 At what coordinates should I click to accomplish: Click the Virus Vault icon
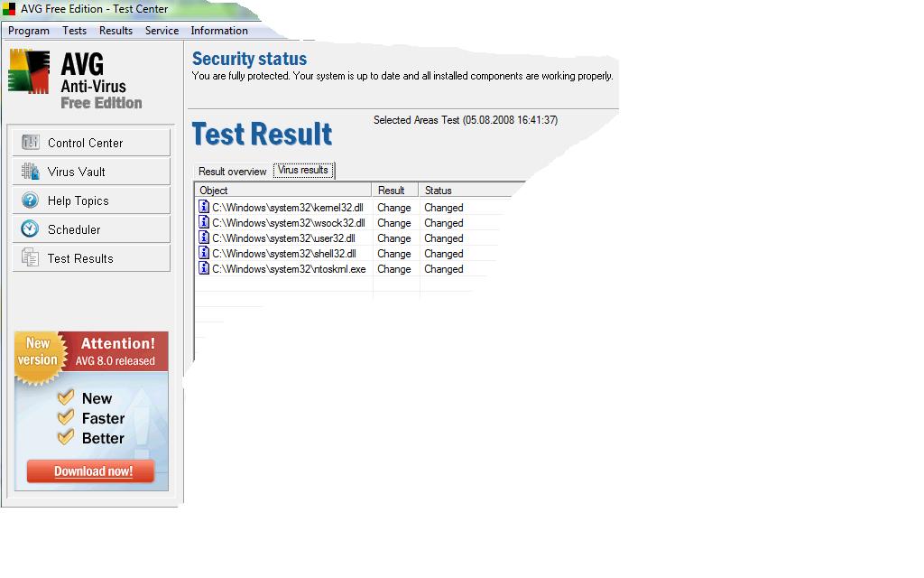tap(30, 172)
